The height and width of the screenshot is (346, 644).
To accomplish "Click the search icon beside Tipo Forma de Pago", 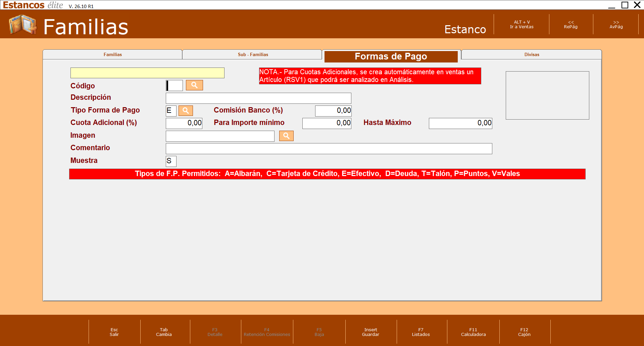I will [186, 111].
